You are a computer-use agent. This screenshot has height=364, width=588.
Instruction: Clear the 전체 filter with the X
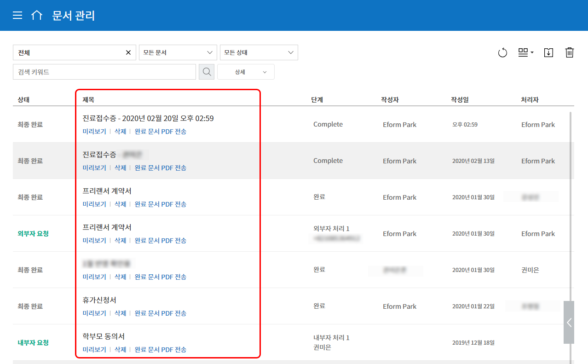[128, 52]
